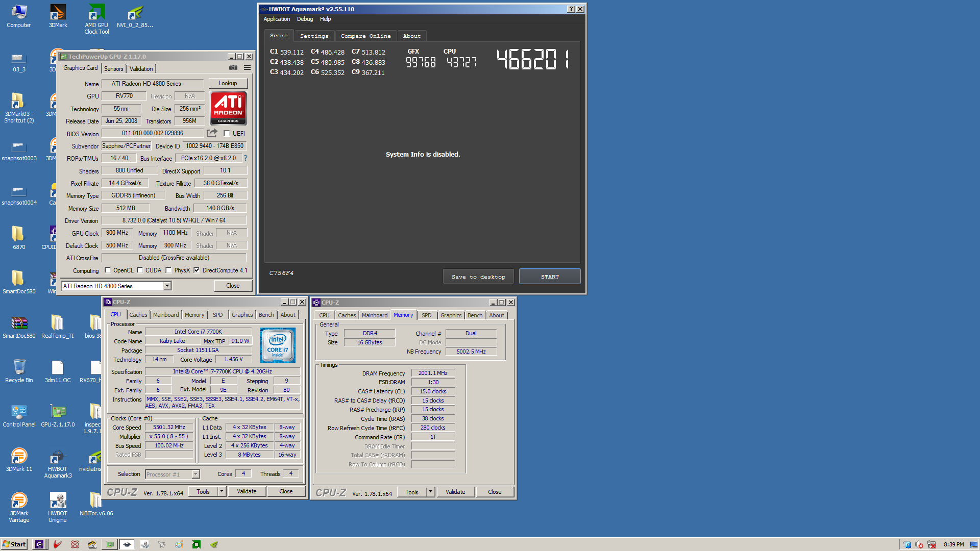The image size is (980, 551).
Task: Open Help menu in Aquamark3
Action: 325,19
